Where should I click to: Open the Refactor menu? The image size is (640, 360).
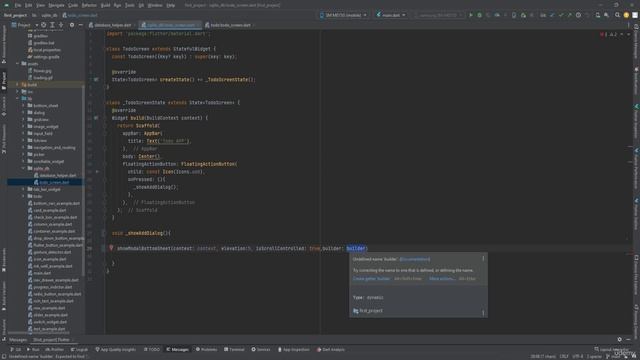click(89, 5)
